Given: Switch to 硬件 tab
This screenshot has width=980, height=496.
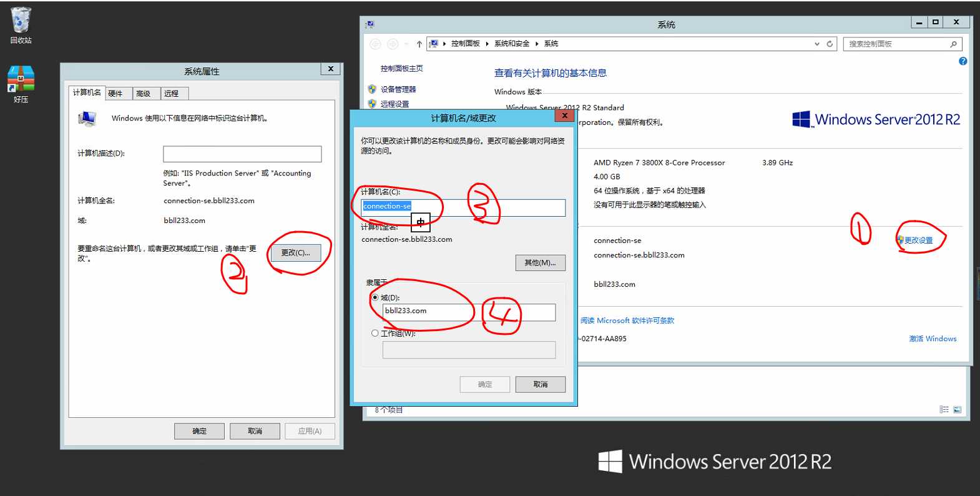Looking at the screenshot, I should [119, 94].
